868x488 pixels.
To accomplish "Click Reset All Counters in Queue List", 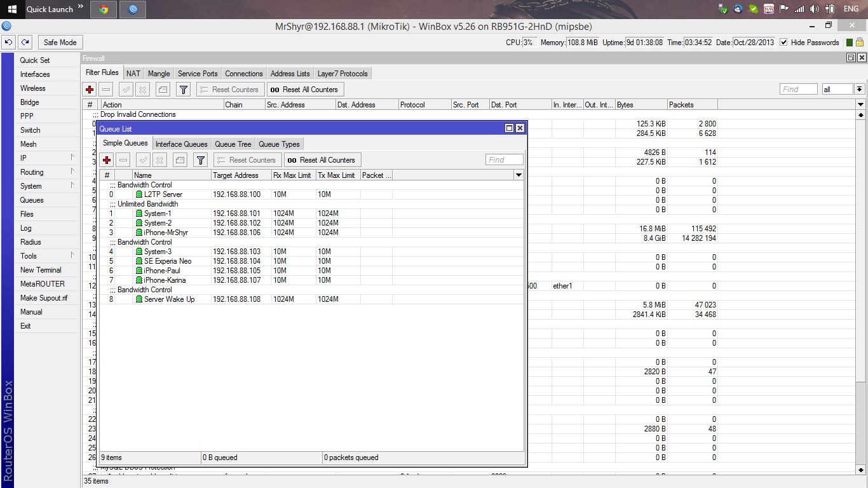I will (322, 160).
